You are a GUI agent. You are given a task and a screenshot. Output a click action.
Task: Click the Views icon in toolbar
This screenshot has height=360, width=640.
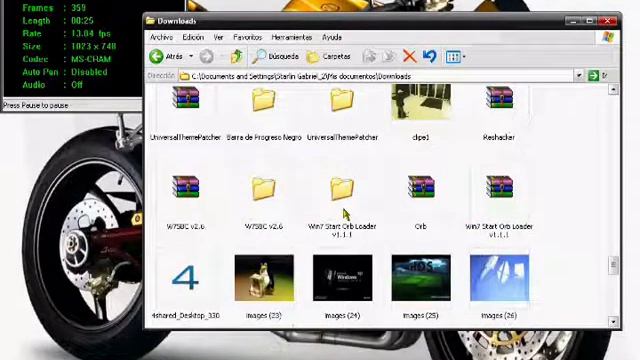[x=453, y=57]
